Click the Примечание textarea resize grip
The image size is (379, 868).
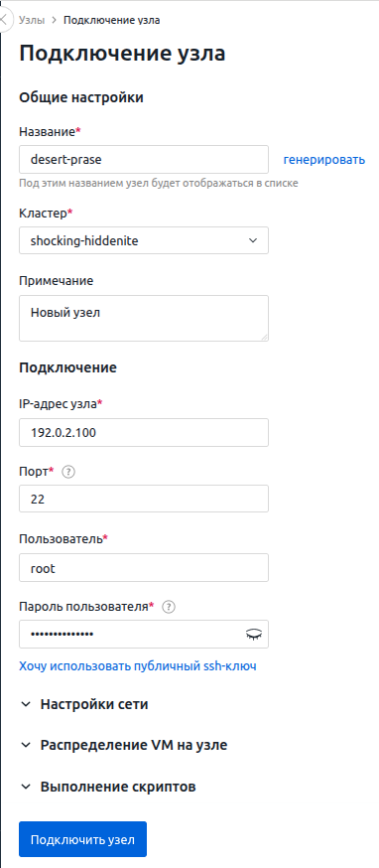265,337
